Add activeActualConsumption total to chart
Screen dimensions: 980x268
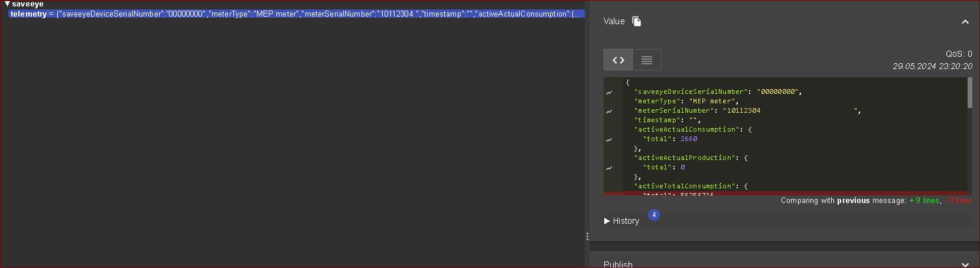609,140
